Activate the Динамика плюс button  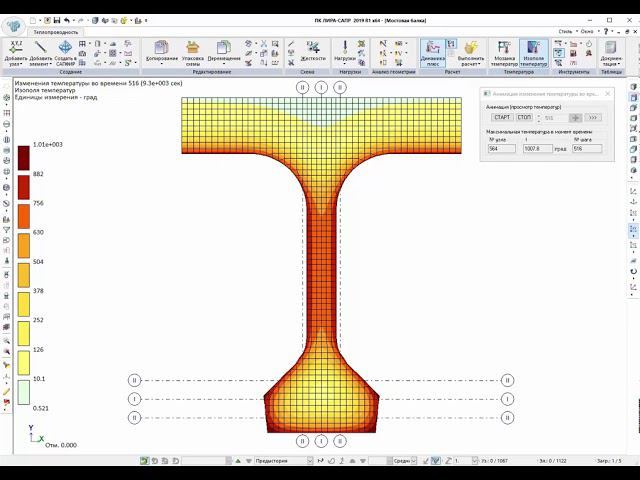pyautogui.click(x=433, y=53)
